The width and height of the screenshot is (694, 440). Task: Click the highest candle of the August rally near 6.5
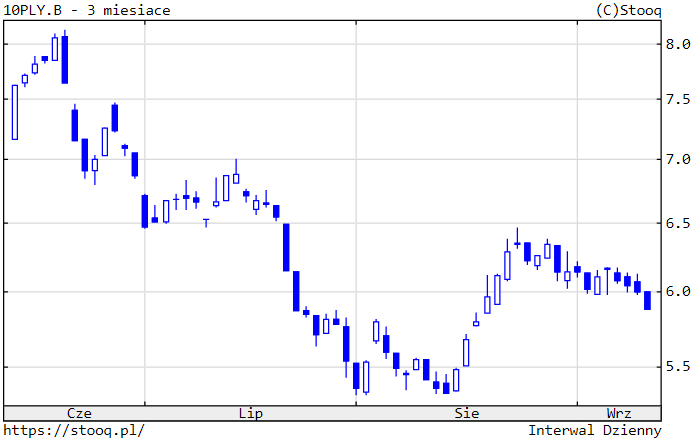tap(517, 242)
